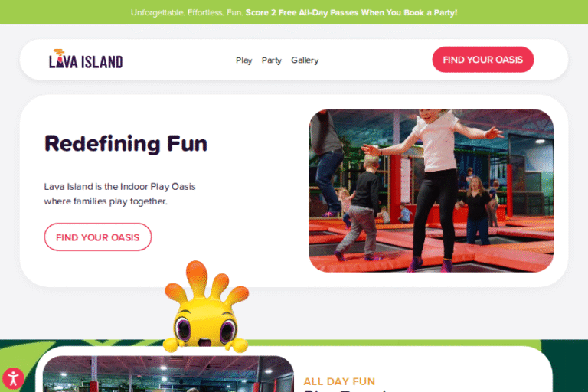Open the Party menu item
Viewport: 588px width, 392px height.
(x=272, y=60)
